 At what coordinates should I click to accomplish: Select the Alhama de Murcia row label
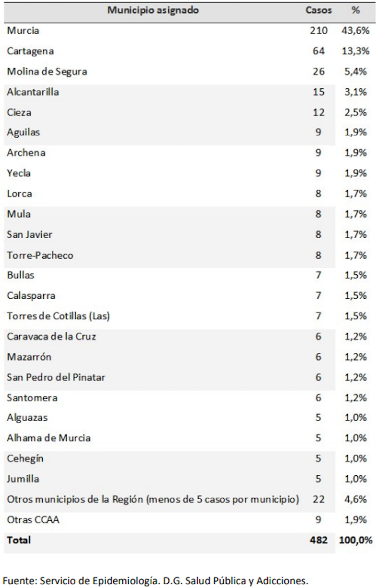[x=49, y=438]
